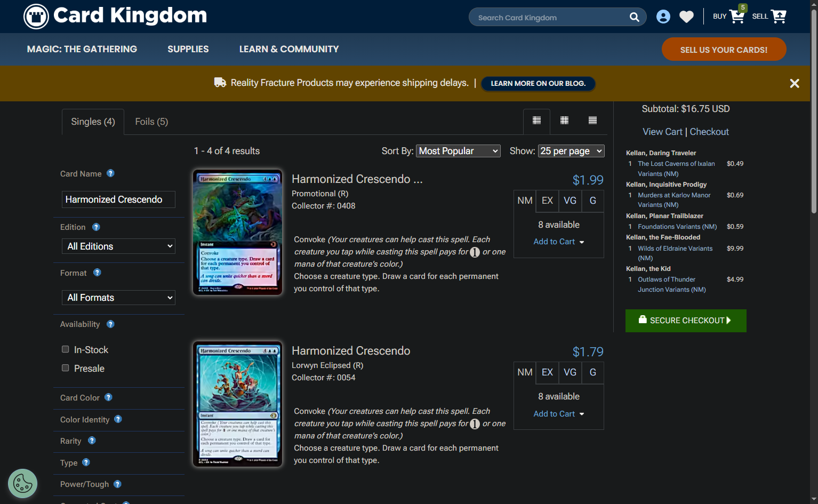Click the Format help icon

(97, 273)
